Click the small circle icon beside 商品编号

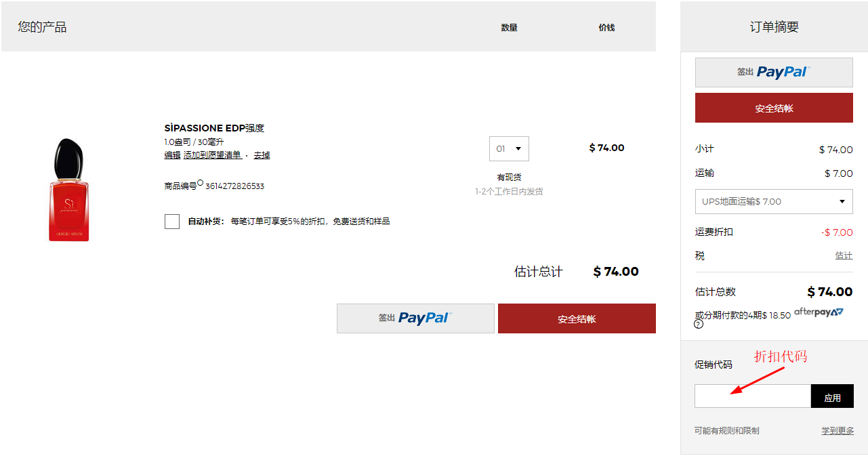pyautogui.click(x=201, y=182)
